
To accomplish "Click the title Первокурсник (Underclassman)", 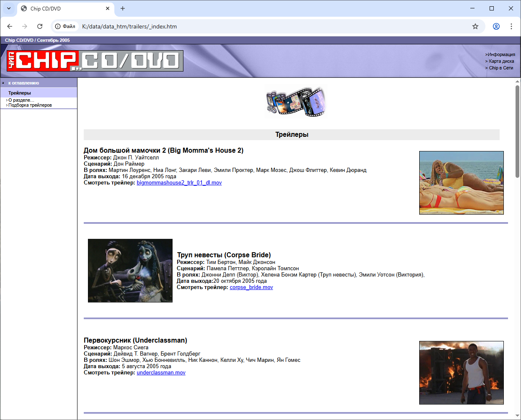I will [135, 341].
